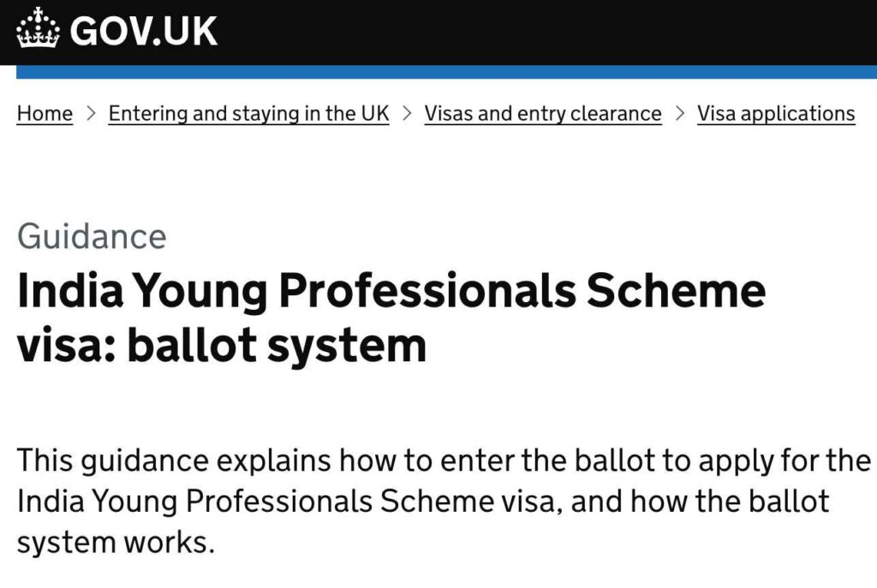This screenshot has width=877, height=588.
Task: Select the GOV.UK wordmark logo
Action: 144,31
